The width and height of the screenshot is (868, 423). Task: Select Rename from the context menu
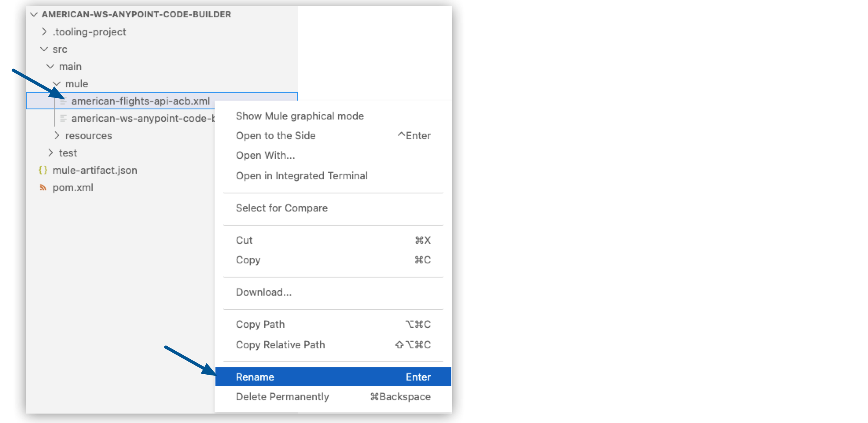tap(255, 377)
